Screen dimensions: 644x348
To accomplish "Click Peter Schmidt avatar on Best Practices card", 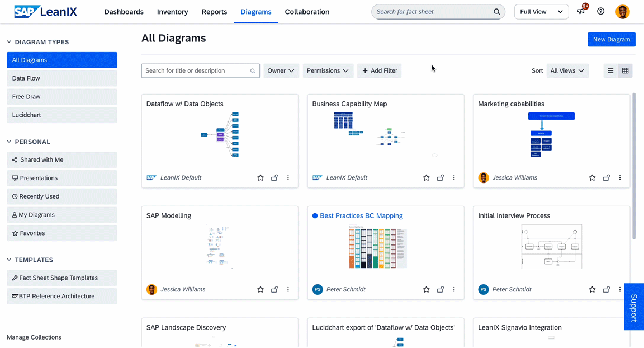I will tap(318, 289).
